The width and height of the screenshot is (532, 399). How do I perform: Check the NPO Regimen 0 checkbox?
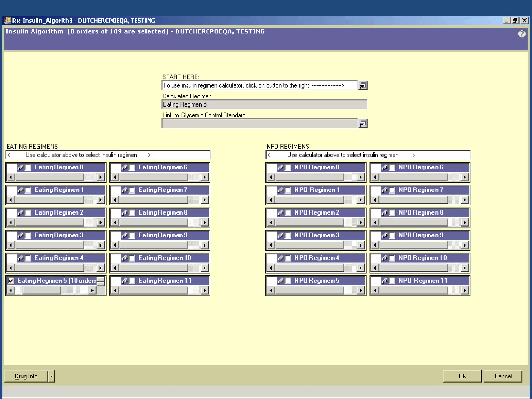click(288, 168)
